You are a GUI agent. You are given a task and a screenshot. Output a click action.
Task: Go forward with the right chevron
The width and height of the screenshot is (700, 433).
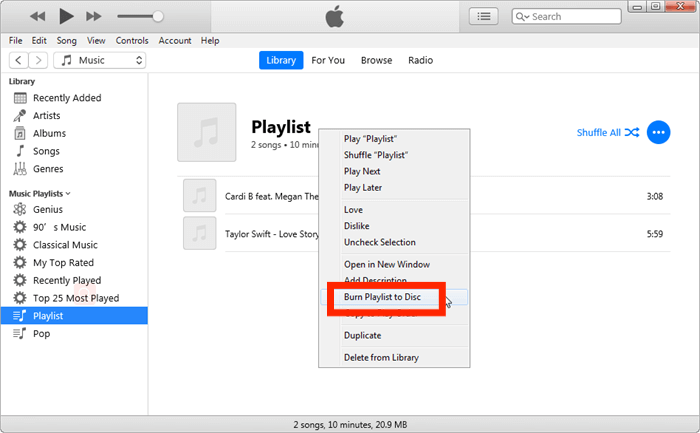click(x=38, y=60)
